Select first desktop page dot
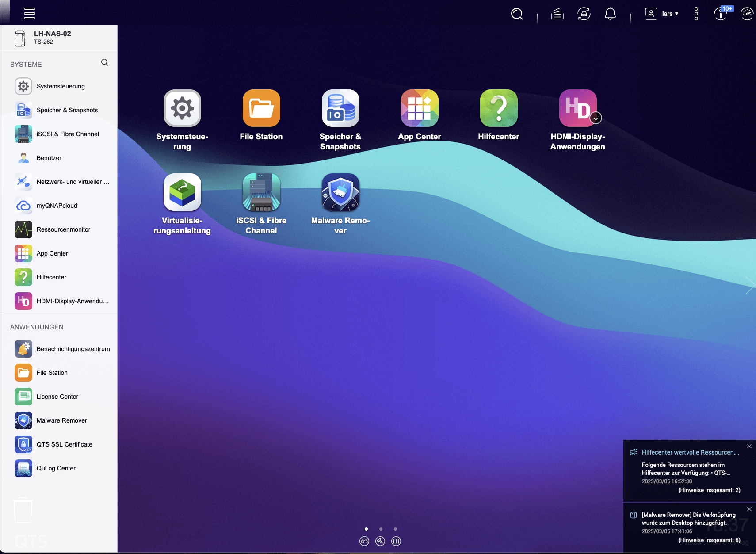The image size is (756, 554). [x=366, y=529]
